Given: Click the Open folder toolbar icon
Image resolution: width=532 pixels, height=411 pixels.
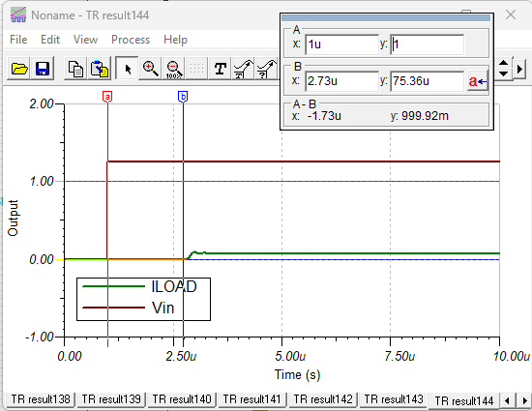Looking at the screenshot, I should [x=19, y=69].
